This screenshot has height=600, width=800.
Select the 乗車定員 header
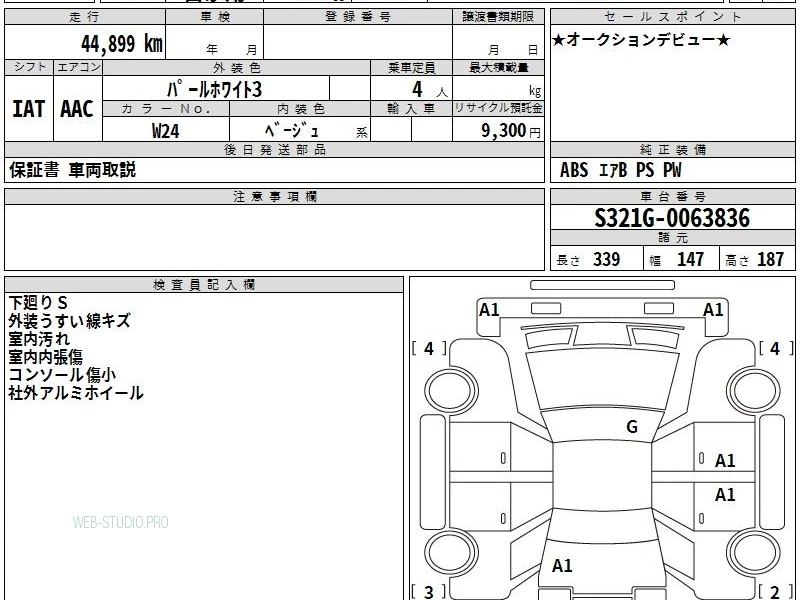(411, 67)
